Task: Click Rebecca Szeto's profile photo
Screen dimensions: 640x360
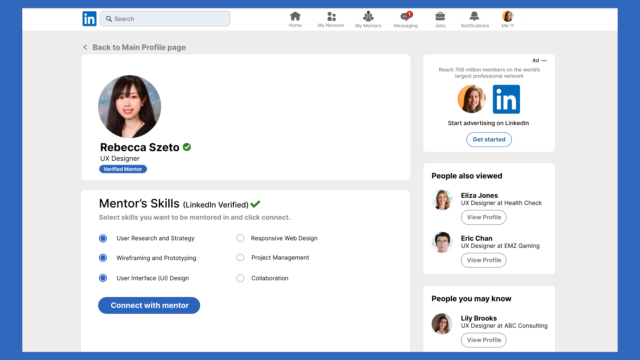Action: (129, 106)
